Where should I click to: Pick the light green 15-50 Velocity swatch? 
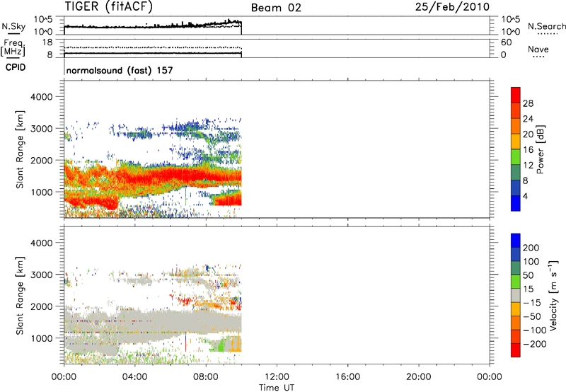click(516, 282)
